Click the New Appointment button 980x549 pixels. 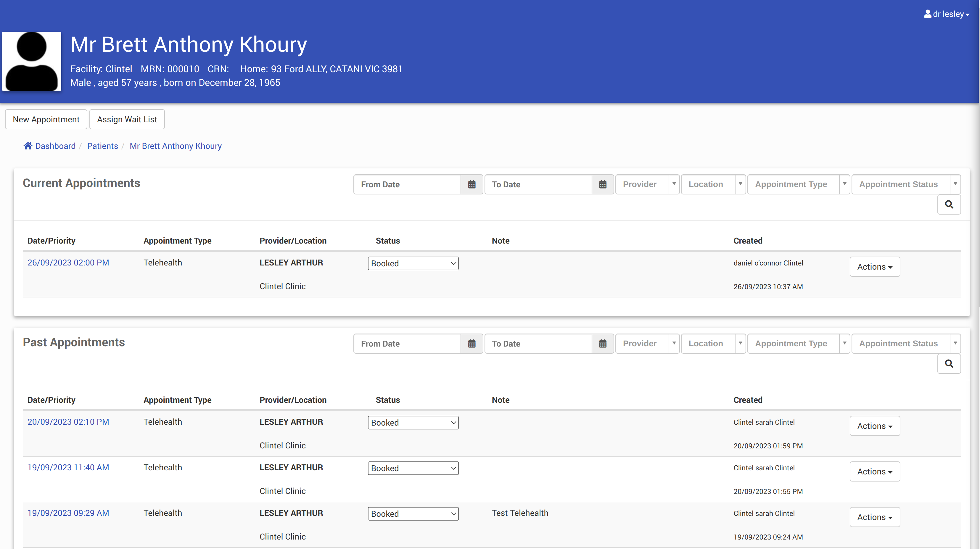coord(46,120)
